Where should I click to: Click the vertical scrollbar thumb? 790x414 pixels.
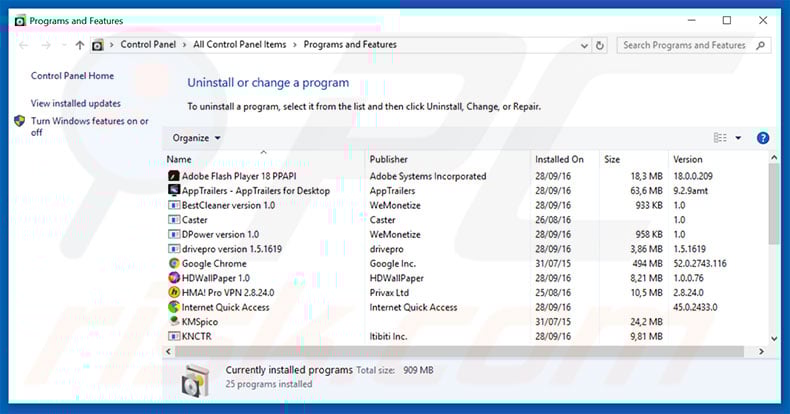click(774, 204)
